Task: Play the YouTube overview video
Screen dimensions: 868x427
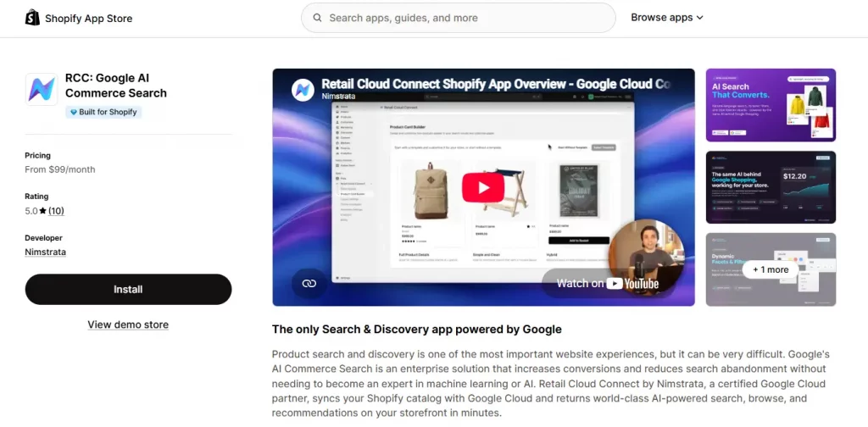Action: [x=483, y=187]
